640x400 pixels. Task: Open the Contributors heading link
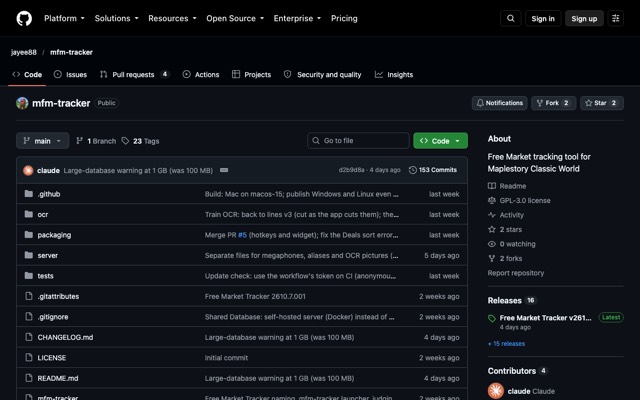[511, 371]
